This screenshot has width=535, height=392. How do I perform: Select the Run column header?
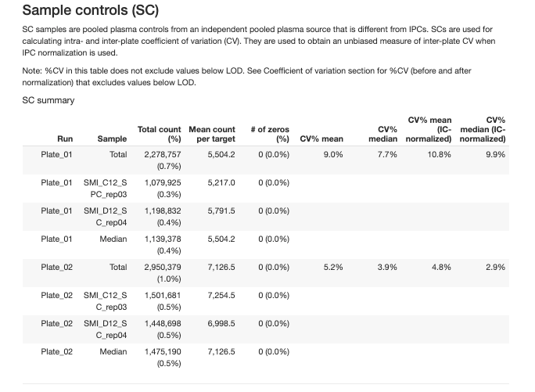(64, 139)
